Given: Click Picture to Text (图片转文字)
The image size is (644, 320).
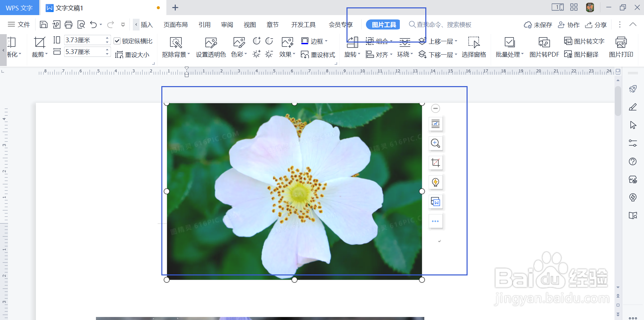Looking at the screenshot, I should [x=584, y=41].
